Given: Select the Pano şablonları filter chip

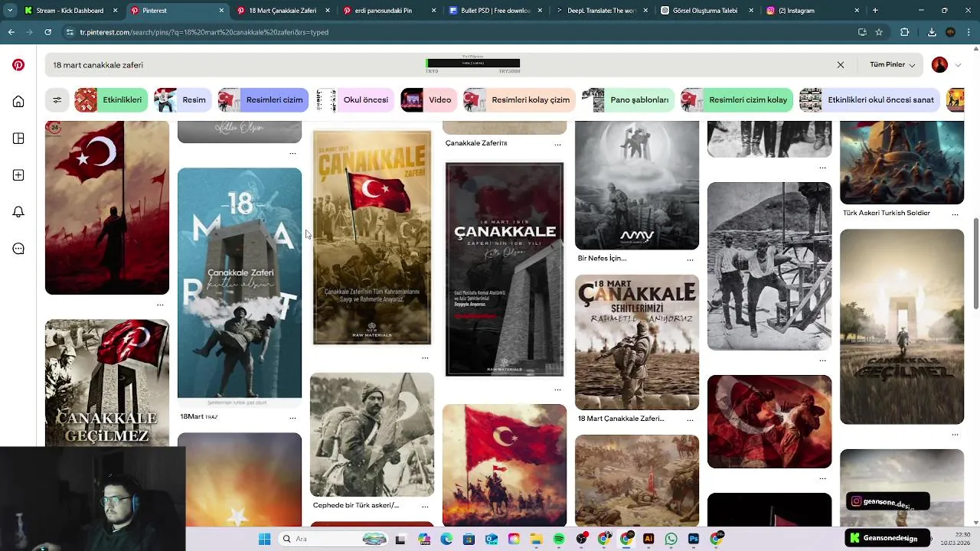Looking at the screenshot, I should pyautogui.click(x=627, y=99).
